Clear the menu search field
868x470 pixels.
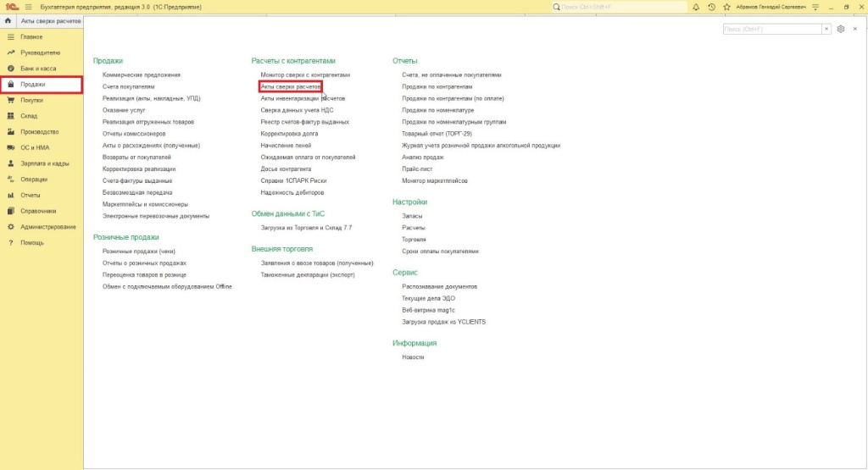(826, 29)
